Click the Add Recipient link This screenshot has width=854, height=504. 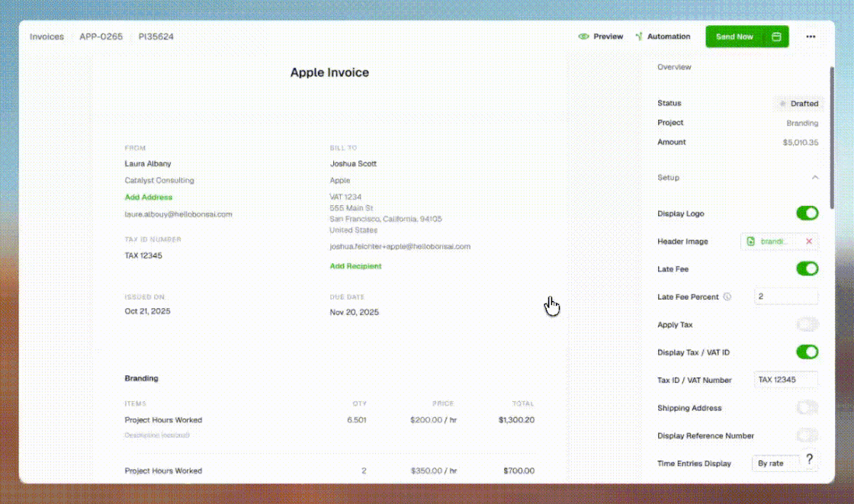coord(355,266)
